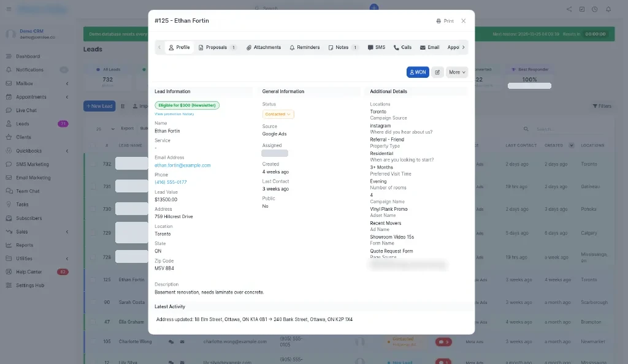This screenshot has width=628, height=364.
Task: Switch to the Proposals tab
Action: [x=216, y=48]
